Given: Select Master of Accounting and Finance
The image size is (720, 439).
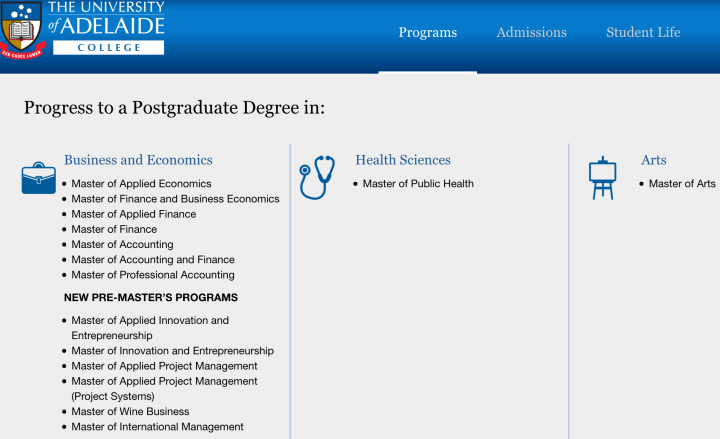Looking at the screenshot, I should 153,259.
